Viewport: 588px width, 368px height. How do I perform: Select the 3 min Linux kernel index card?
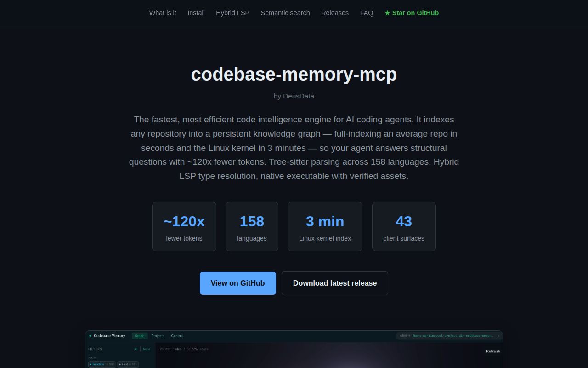click(325, 227)
